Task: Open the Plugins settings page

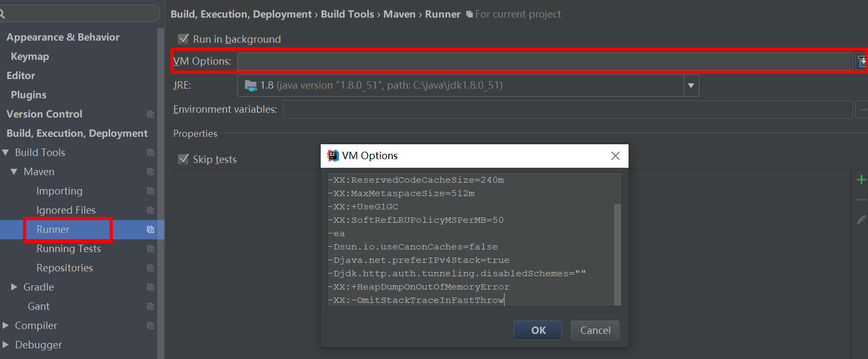Action: click(x=28, y=95)
